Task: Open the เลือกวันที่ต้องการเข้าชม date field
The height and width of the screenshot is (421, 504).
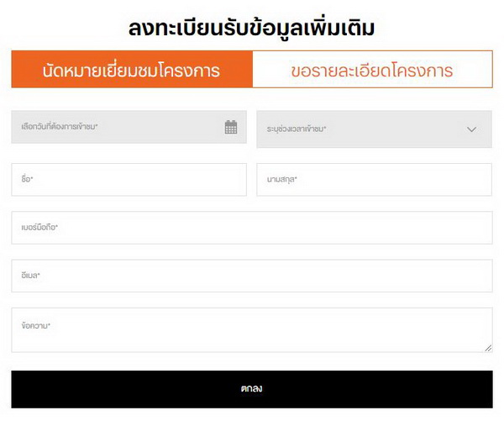Action: tap(118, 128)
